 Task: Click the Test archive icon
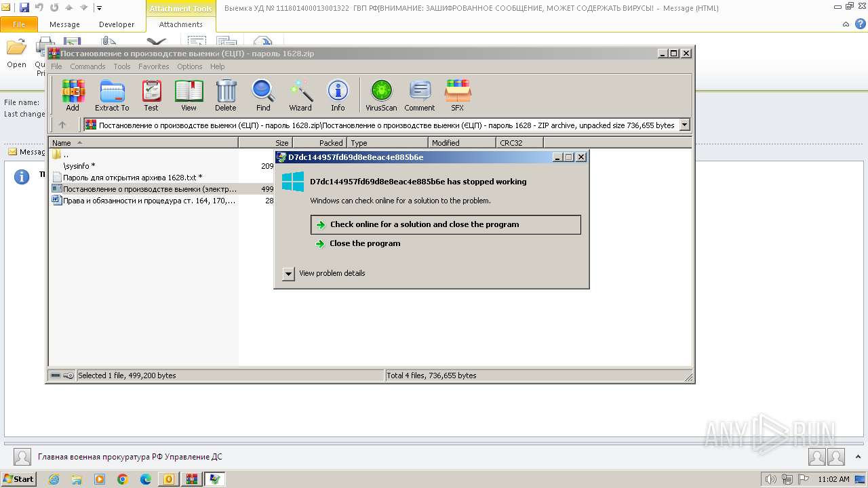pos(151,95)
